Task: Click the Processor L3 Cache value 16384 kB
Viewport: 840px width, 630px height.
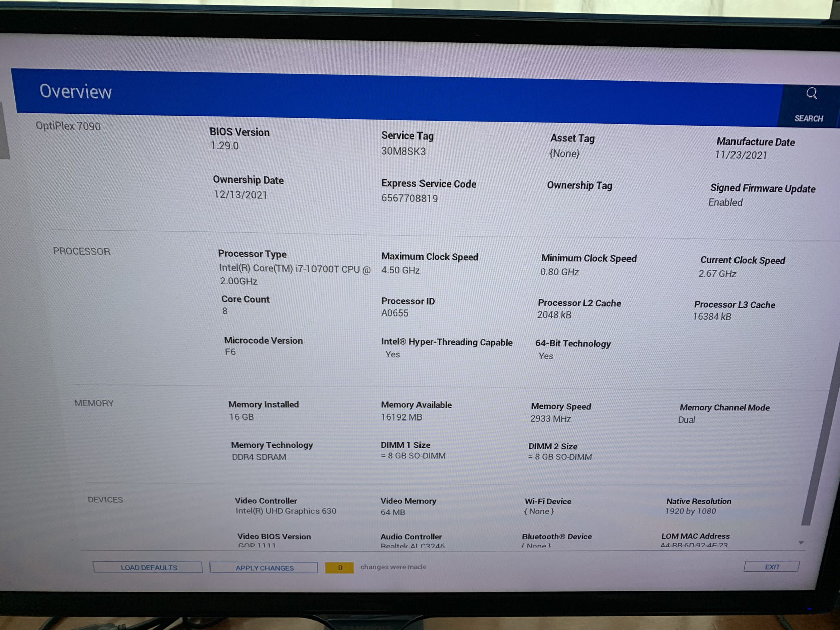Action: click(712, 317)
